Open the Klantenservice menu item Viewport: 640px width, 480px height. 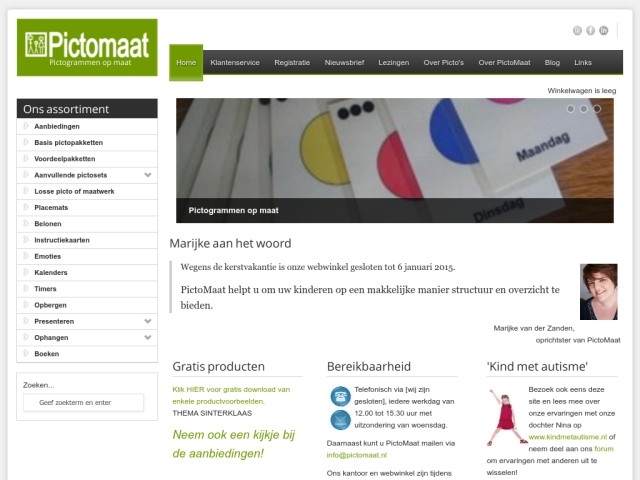point(235,62)
